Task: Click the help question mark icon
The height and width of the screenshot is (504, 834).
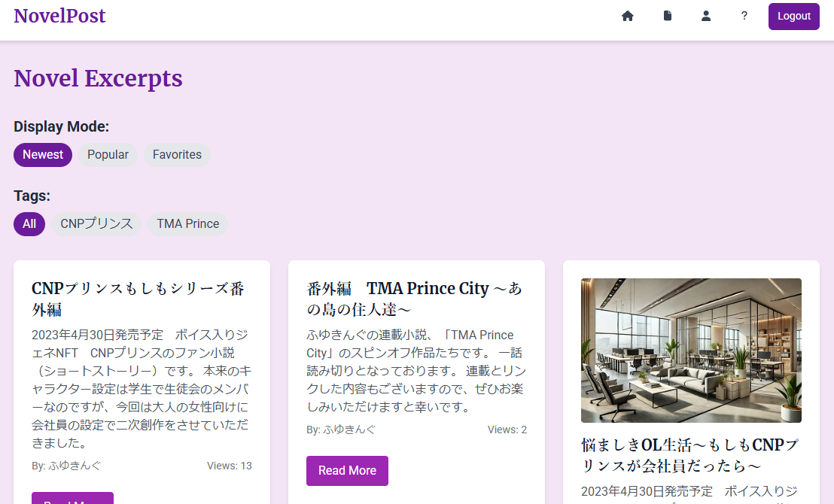Action: point(744,15)
